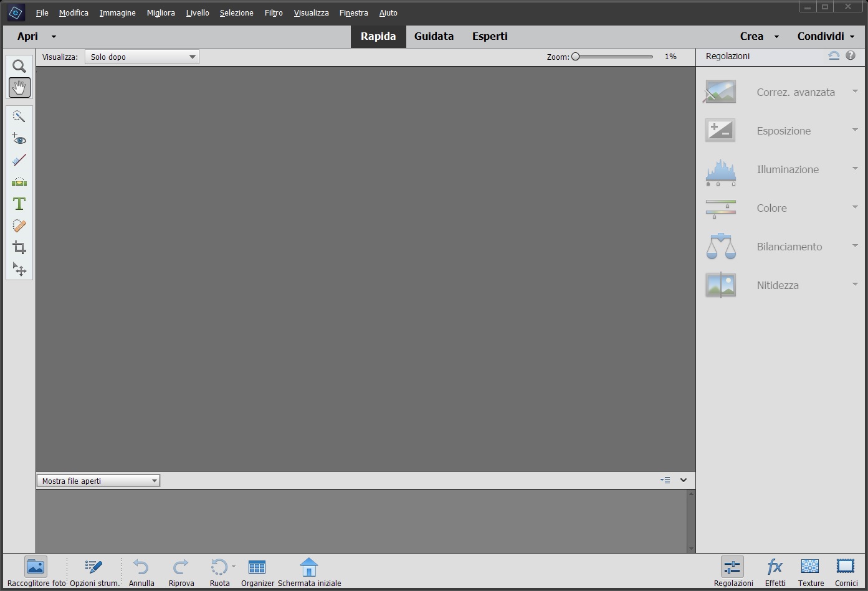Toggle the Opzioni strum. panel

tap(94, 572)
